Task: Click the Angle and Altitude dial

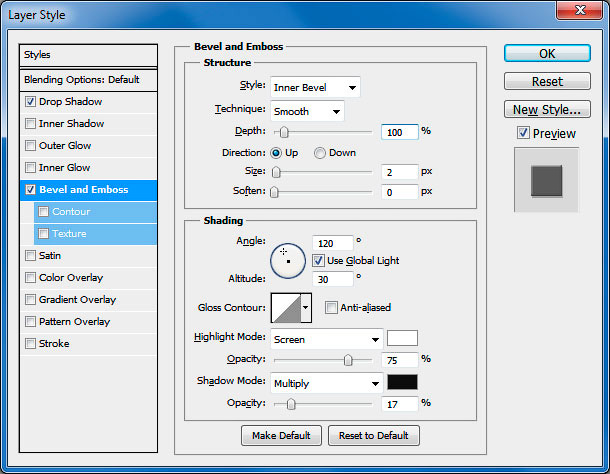Action: coord(288,261)
